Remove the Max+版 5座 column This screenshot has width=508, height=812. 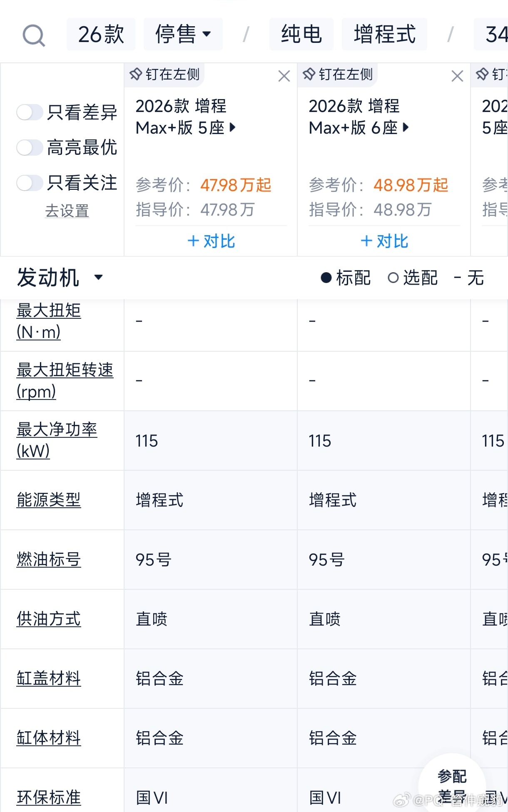(x=284, y=76)
